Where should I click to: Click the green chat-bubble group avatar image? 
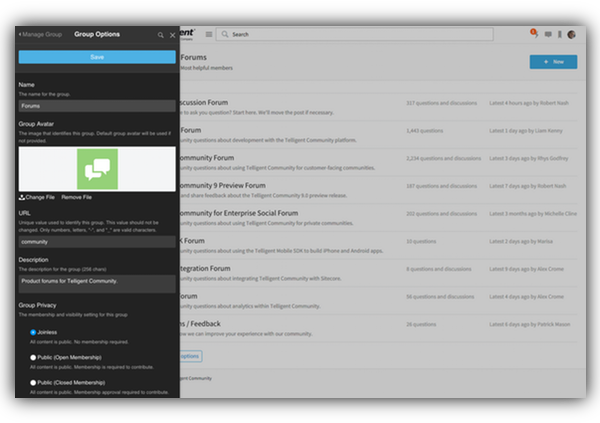point(98,169)
